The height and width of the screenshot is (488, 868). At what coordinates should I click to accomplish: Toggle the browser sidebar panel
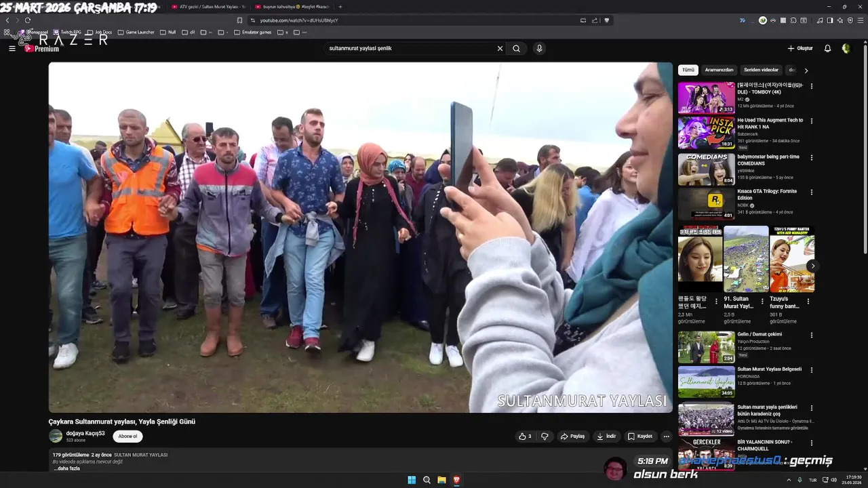pyautogui.click(x=829, y=20)
